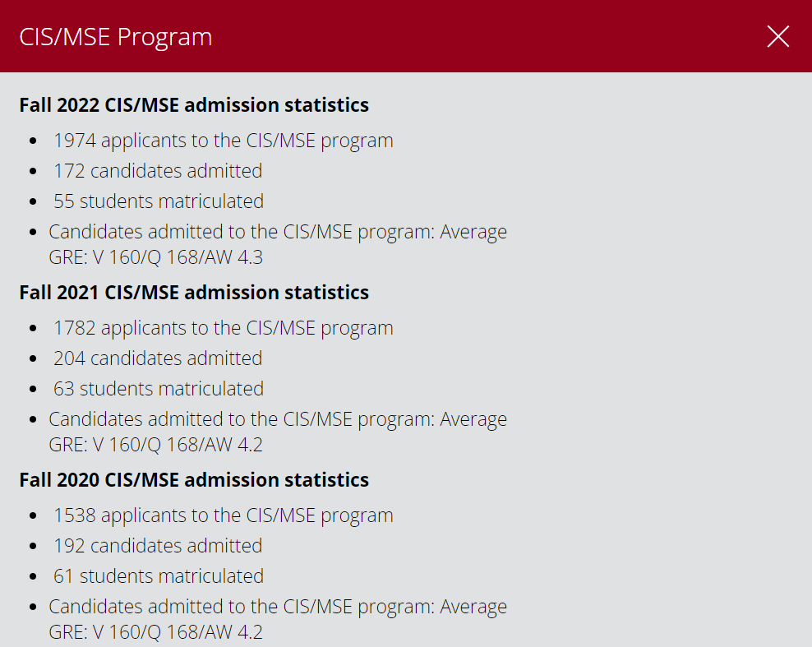Viewport: 812px width, 647px height.
Task: Click the "55 students matriculated" text
Action: (x=159, y=201)
